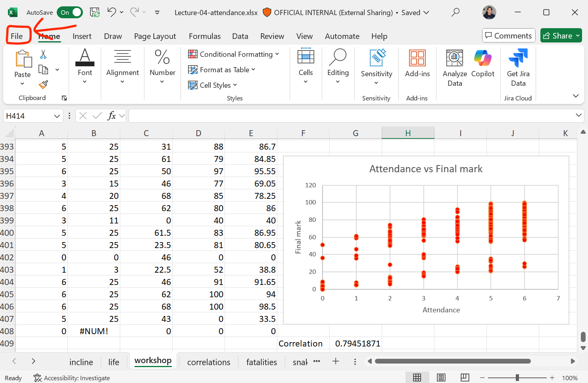Open Analyze Data tool

point(455,68)
